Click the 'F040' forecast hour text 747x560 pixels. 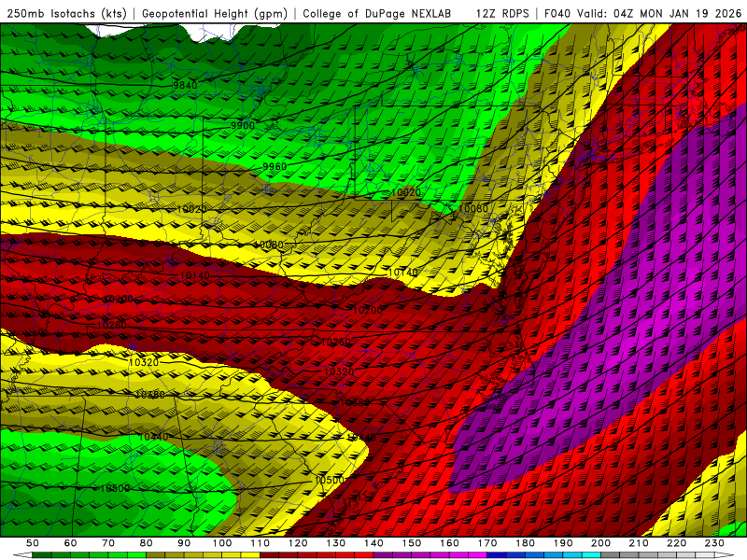click(x=557, y=13)
